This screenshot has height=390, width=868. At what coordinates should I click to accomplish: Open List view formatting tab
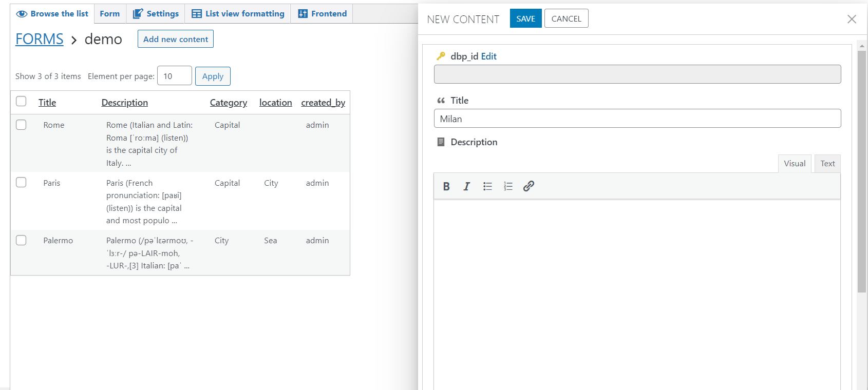pos(238,14)
